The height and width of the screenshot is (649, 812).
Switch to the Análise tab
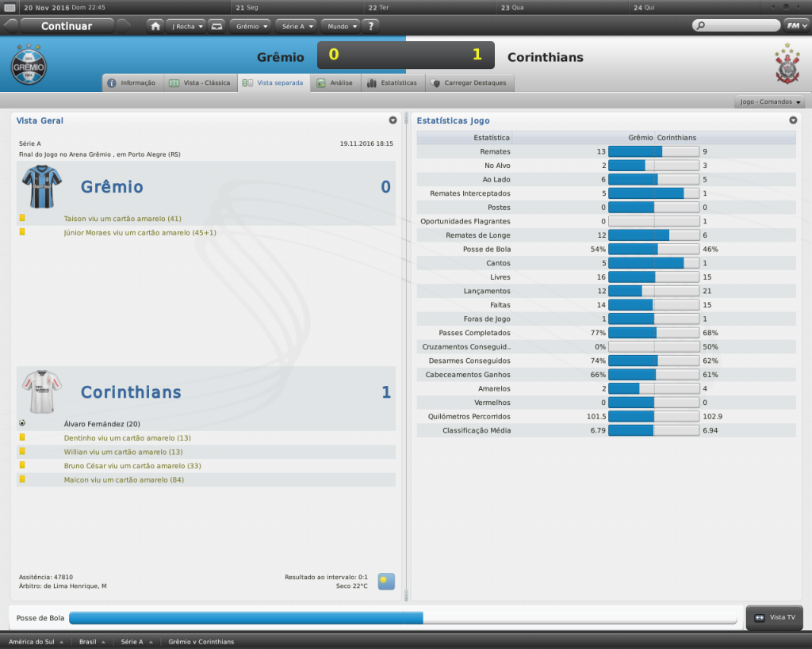(x=335, y=82)
